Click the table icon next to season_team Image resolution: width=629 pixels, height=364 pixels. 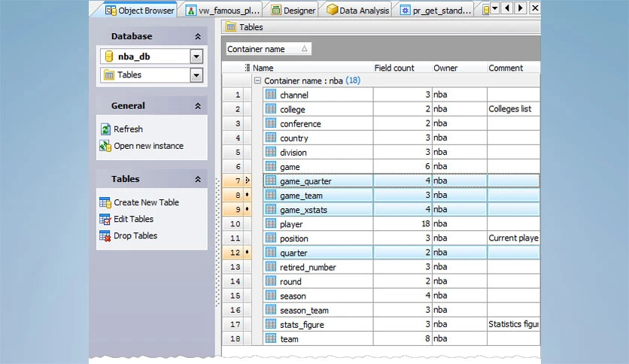pos(271,310)
